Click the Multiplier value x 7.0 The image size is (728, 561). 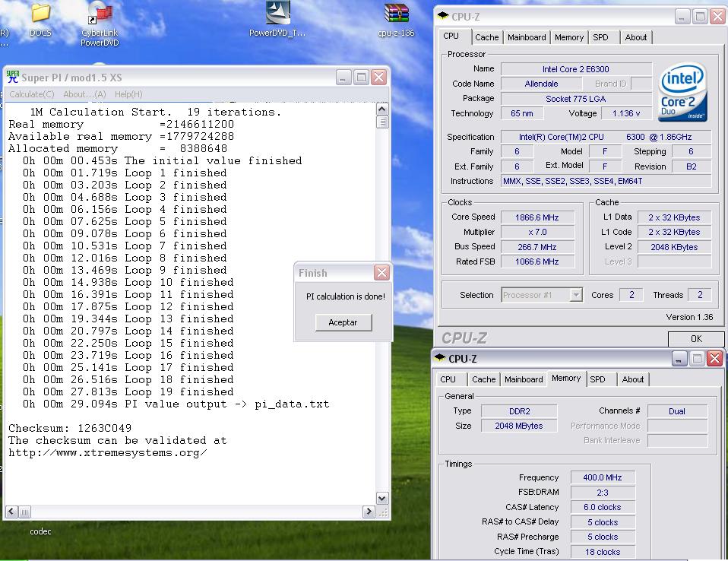537,232
